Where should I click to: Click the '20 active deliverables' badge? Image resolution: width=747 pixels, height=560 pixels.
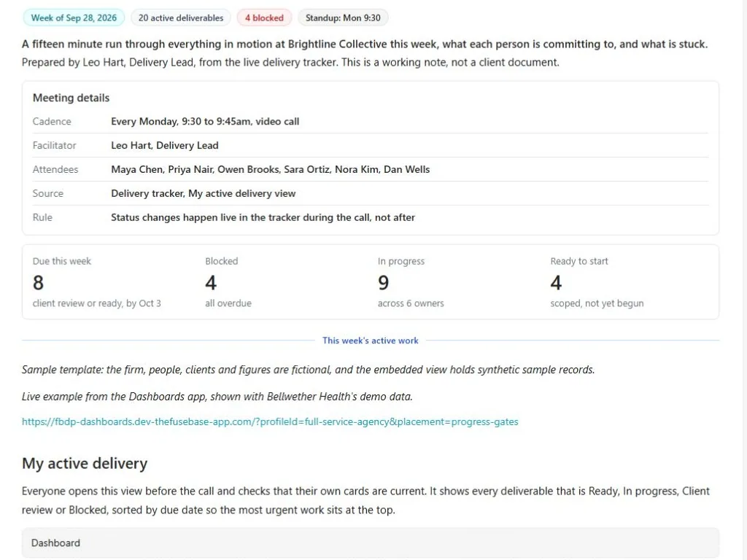click(x=181, y=17)
